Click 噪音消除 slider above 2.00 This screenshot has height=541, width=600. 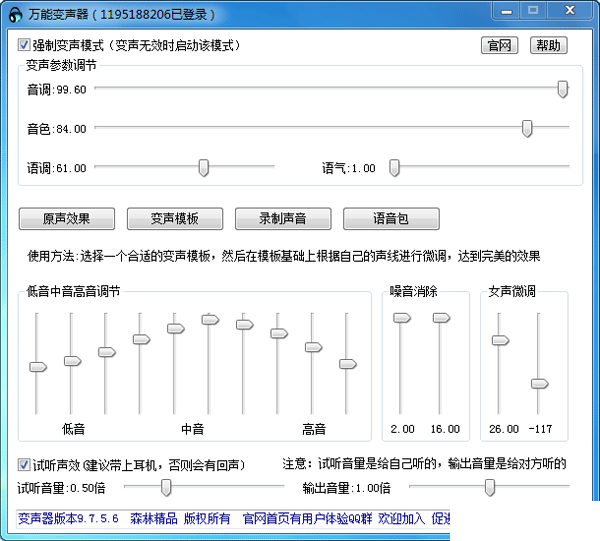(402, 318)
